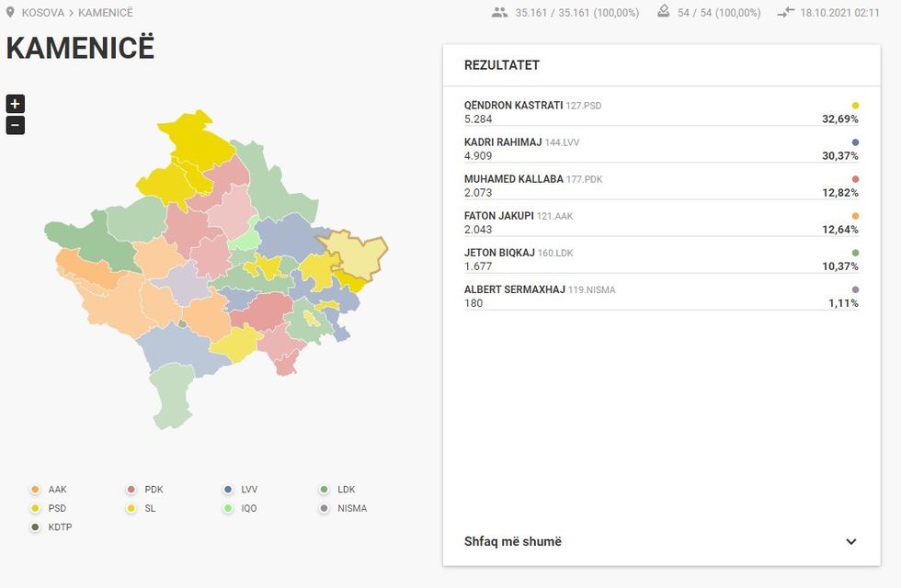Image resolution: width=901 pixels, height=588 pixels.
Task: Click the AAK party legend dot
Action: point(35,489)
